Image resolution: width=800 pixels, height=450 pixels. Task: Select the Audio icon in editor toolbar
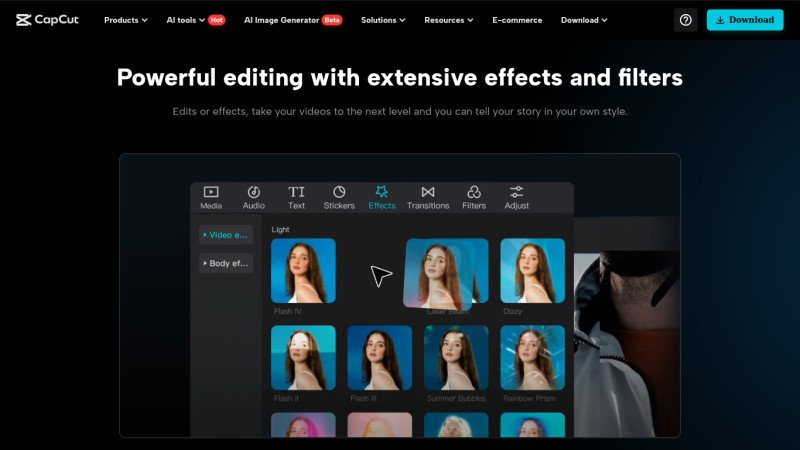254,192
